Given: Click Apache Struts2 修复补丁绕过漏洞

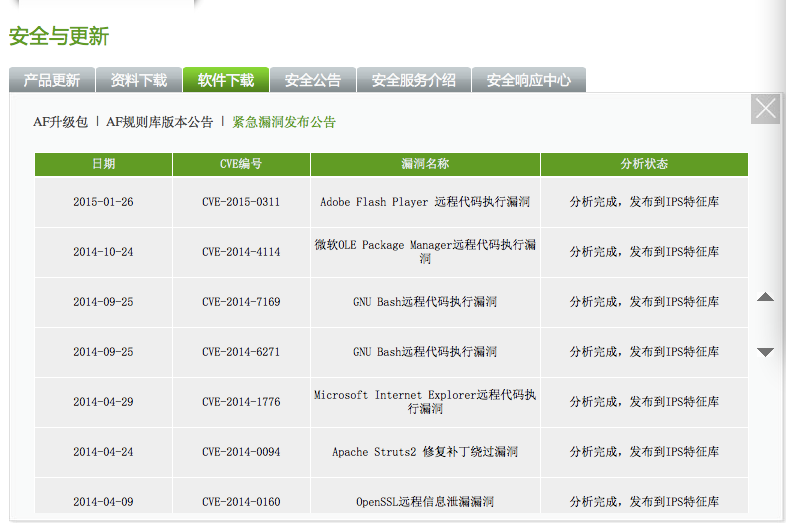Looking at the screenshot, I should (x=425, y=452).
